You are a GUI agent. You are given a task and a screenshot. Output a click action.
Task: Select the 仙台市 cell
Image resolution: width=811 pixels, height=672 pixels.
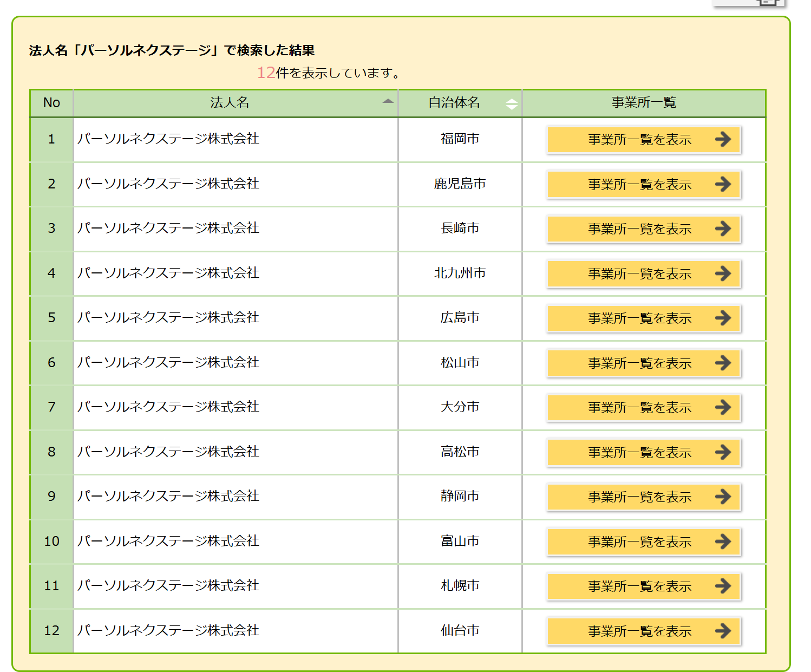tap(460, 631)
